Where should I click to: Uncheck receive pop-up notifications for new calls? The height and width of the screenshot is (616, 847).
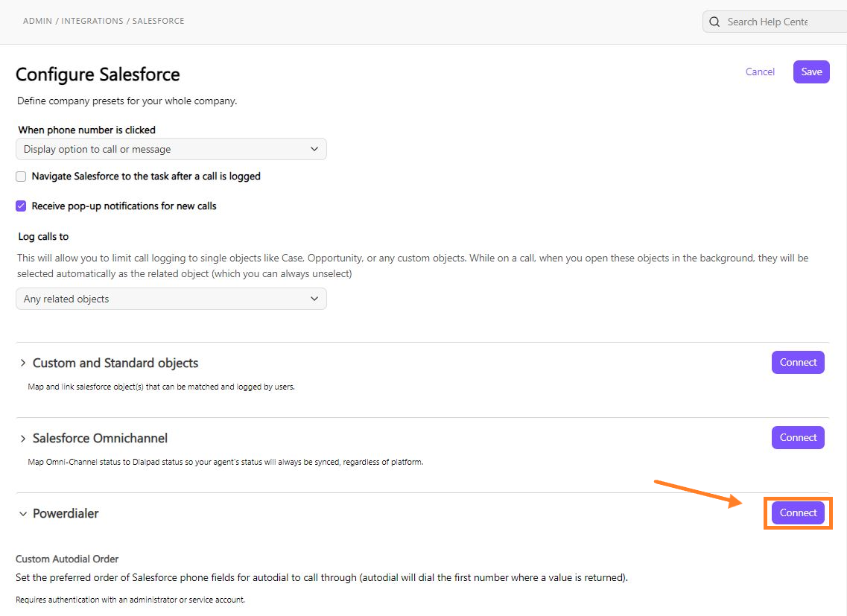click(x=21, y=206)
